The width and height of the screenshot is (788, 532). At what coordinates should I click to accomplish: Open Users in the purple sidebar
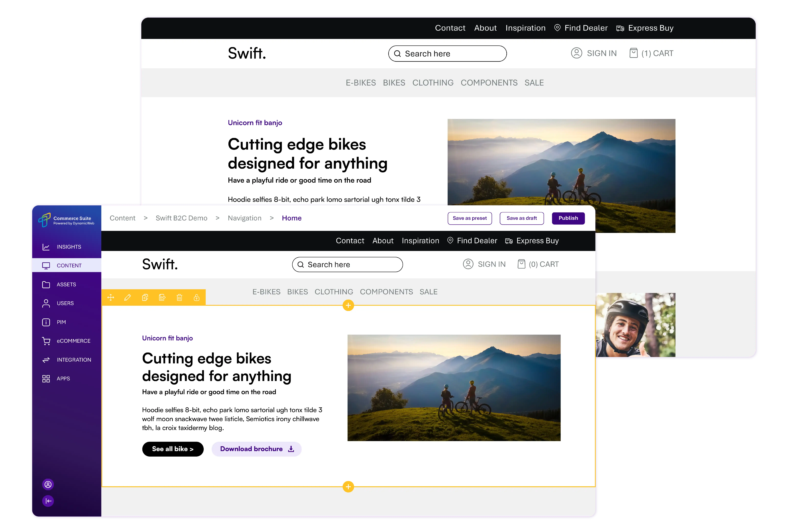pos(67,303)
